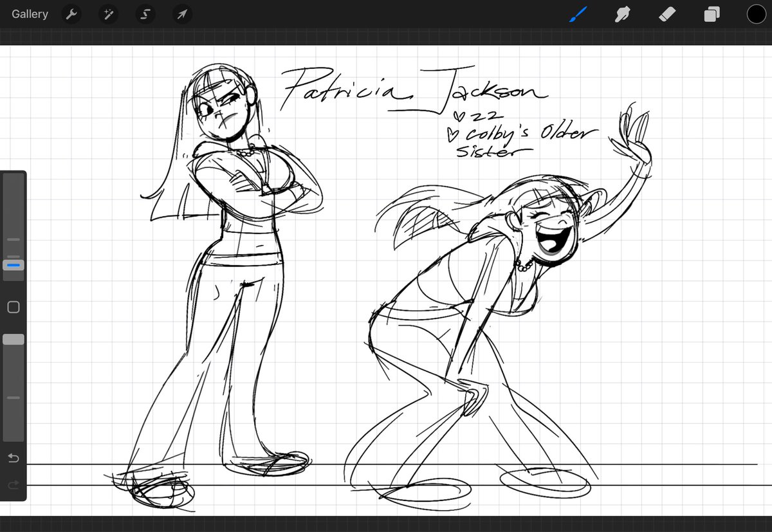The height and width of the screenshot is (532, 772).
Task: Return to the Gallery
Action: (29, 14)
